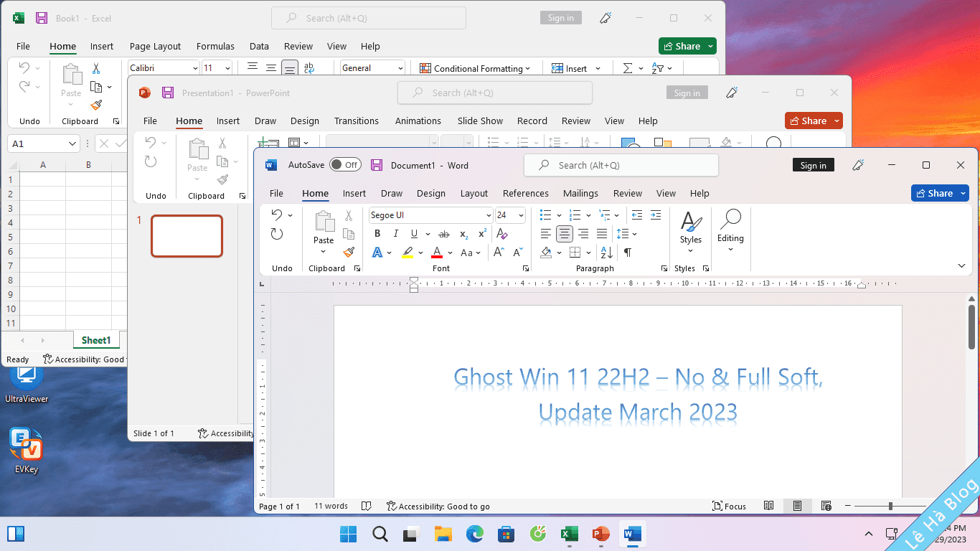Click Format Painter in Word Clipboard group
This screenshot has height=551, width=980.
pyautogui.click(x=349, y=253)
